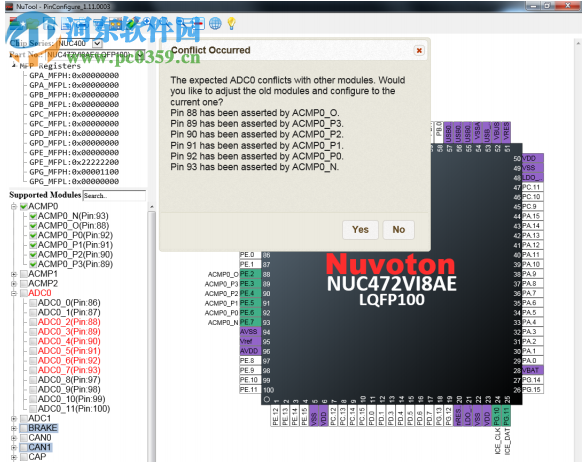Select the GPD_MFPL:0x00000000 register row

click(x=74, y=143)
